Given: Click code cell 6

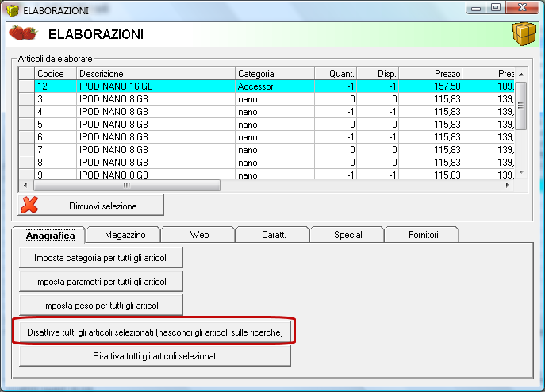Looking at the screenshot, I should click(x=56, y=137).
